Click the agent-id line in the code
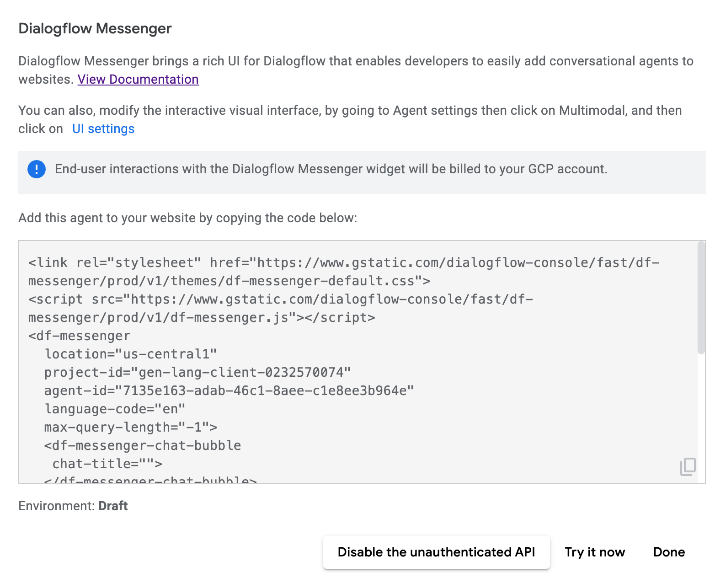The image size is (715, 588). coord(229,390)
